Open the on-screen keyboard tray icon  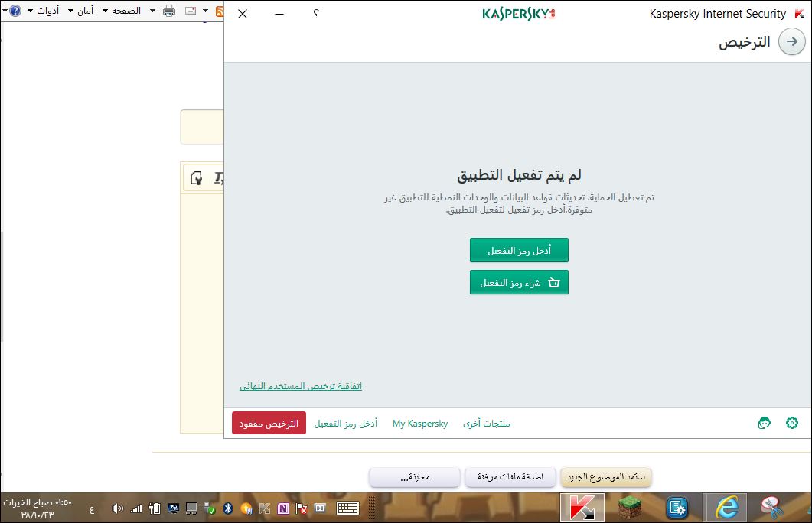[x=347, y=508]
